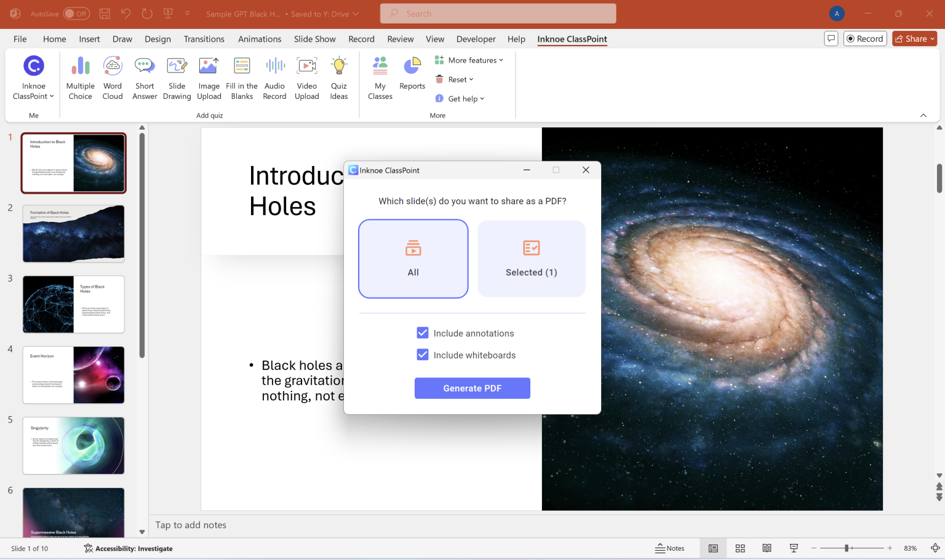Add an Audio Record activity
Image resolution: width=945 pixels, height=560 pixels.
(x=274, y=77)
